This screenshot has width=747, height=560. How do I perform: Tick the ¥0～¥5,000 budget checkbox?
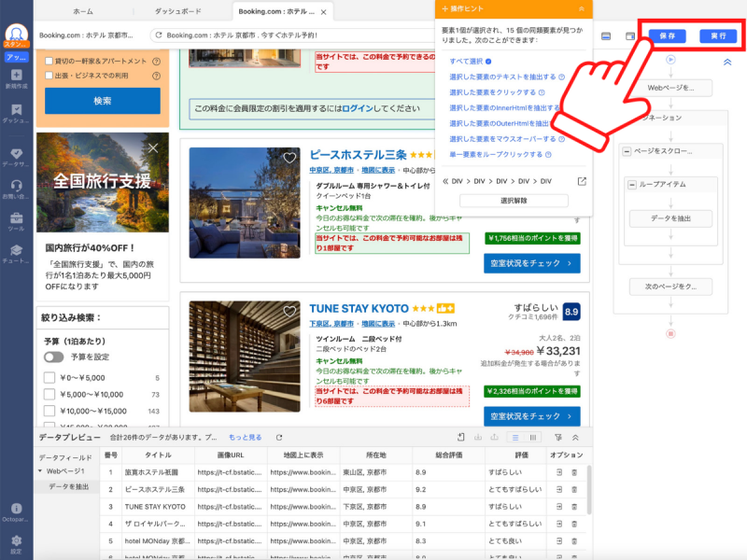[49, 378]
